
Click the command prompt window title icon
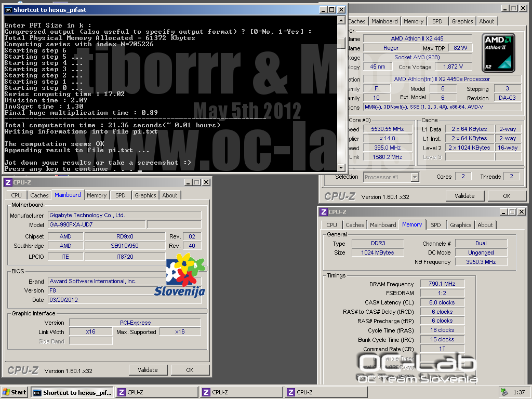8,10
